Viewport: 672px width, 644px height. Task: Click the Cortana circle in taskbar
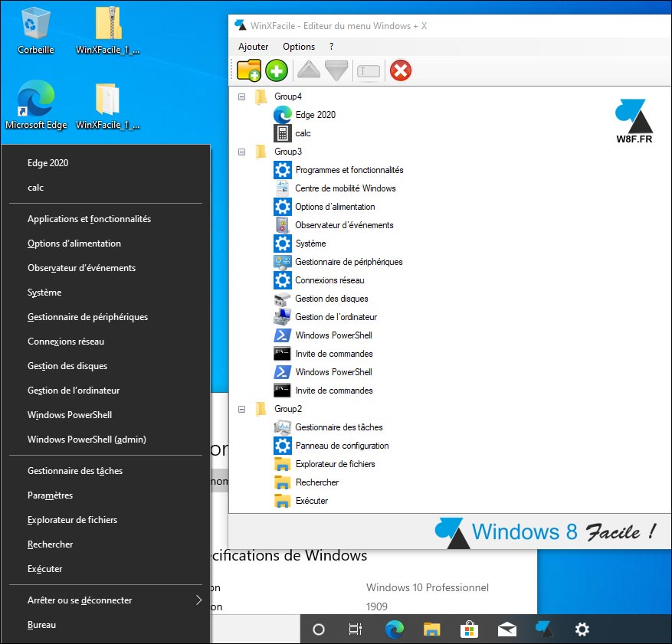click(x=319, y=629)
